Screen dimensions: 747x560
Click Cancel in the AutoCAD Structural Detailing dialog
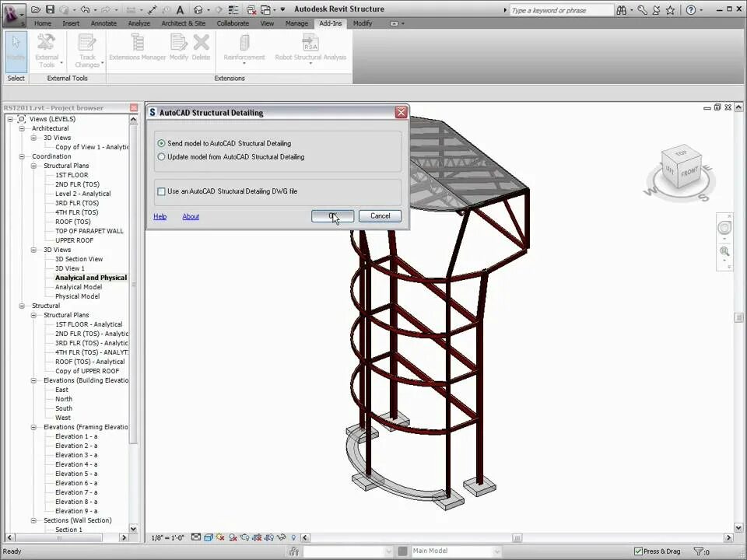381,216
